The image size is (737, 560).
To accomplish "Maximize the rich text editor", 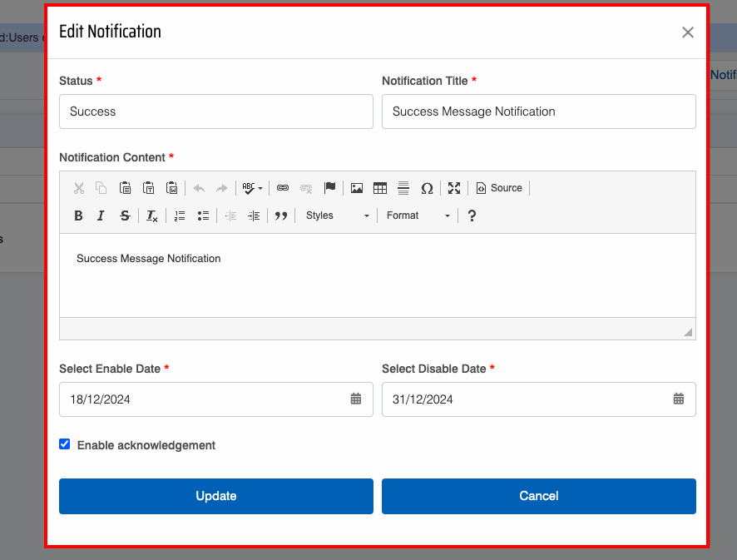I will 454,188.
